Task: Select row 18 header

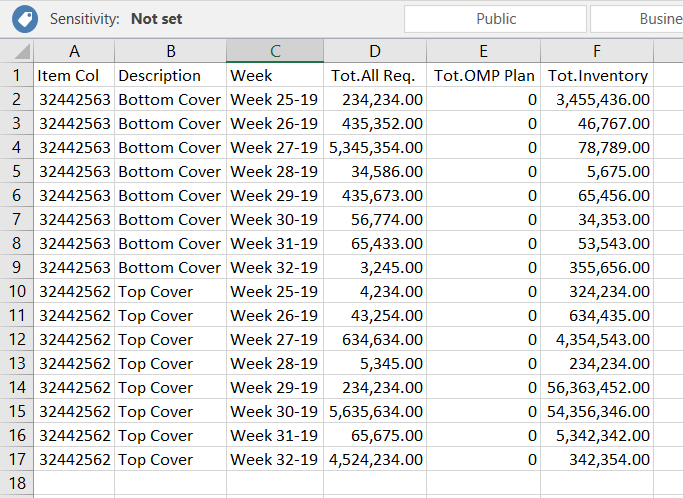Action: pyautogui.click(x=17, y=483)
